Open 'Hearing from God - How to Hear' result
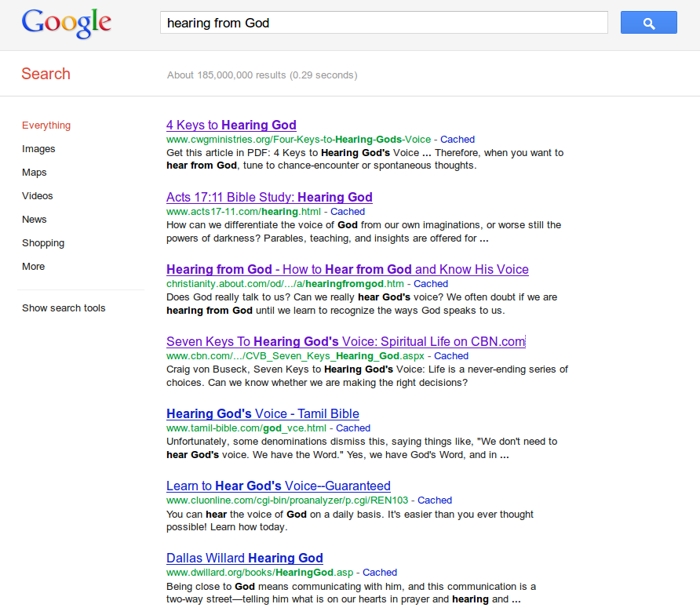The image size is (700, 615). [x=348, y=270]
